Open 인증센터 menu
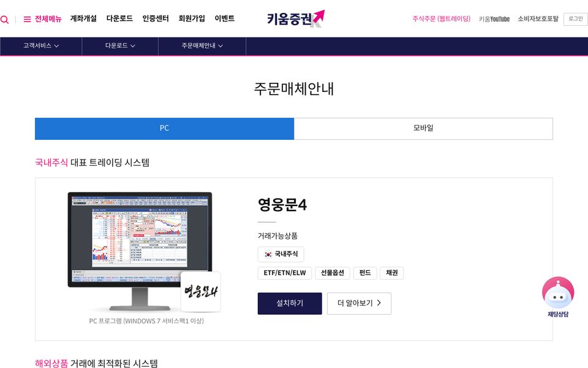The height and width of the screenshot is (368, 588). click(x=155, y=18)
